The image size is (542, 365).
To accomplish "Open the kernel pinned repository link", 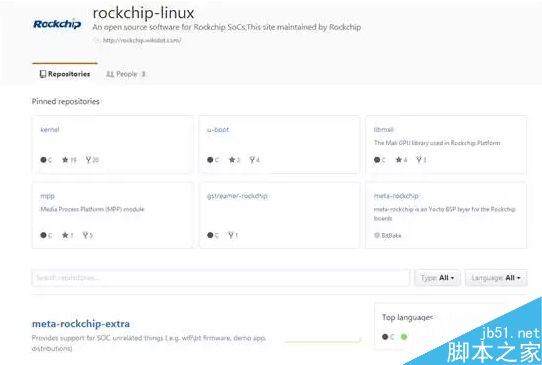I will (50, 130).
